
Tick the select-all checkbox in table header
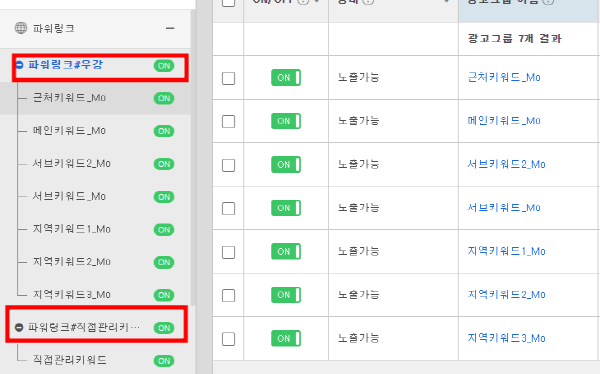[228, 2]
